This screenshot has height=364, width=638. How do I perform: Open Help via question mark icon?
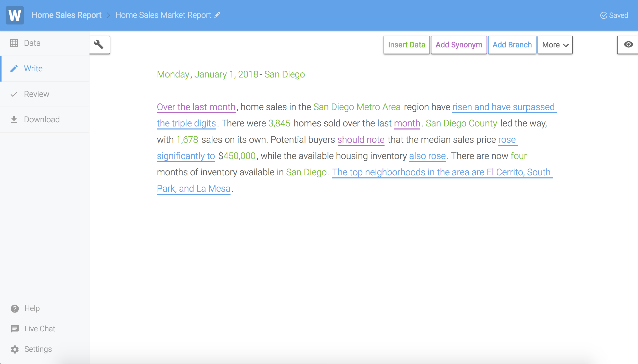pos(15,308)
